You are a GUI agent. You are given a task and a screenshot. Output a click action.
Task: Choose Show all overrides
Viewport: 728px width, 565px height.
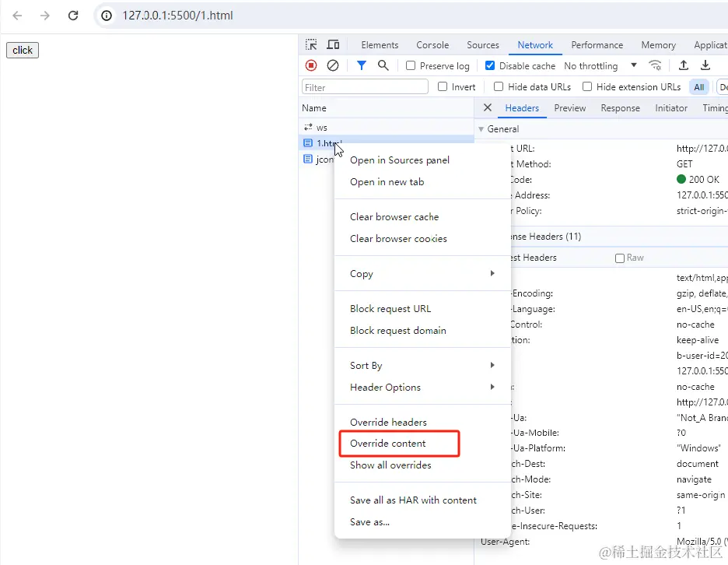coord(422,465)
